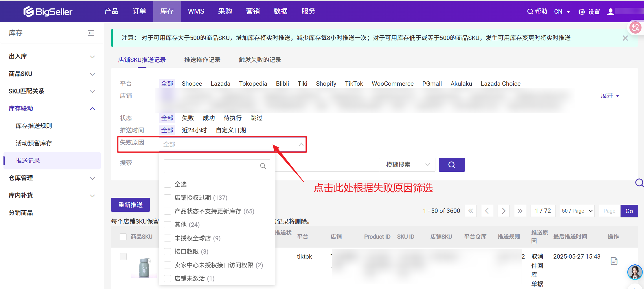Open the 失败原因 dropdown field
The image size is (644, 289).
(x=232, y=144)
